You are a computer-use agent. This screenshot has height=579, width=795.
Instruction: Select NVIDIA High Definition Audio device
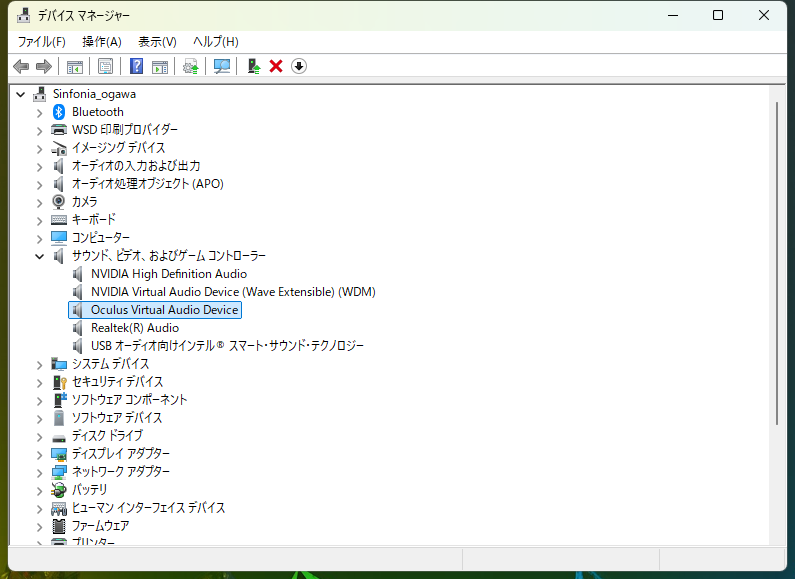[x=168, y=274]
